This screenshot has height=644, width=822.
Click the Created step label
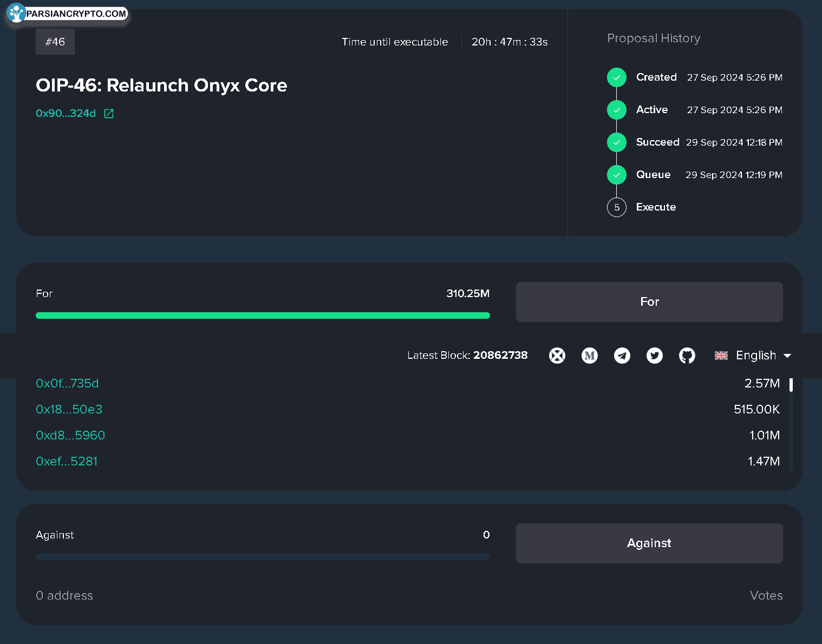(656, 77)
